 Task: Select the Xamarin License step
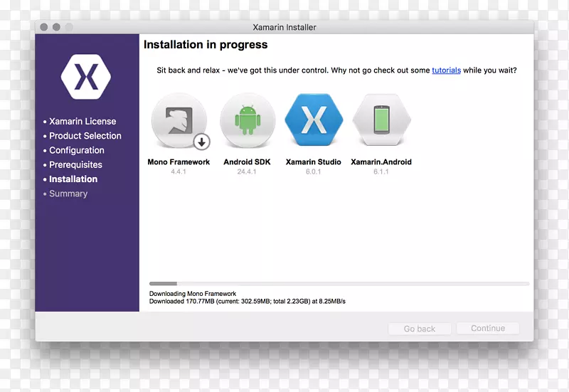[x=83, y=121]
